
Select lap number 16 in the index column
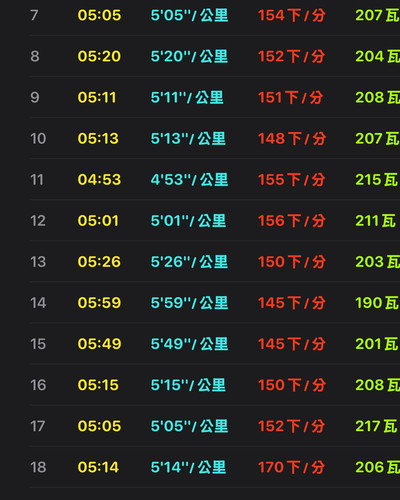pyautogui.click(x=38, y=385)
